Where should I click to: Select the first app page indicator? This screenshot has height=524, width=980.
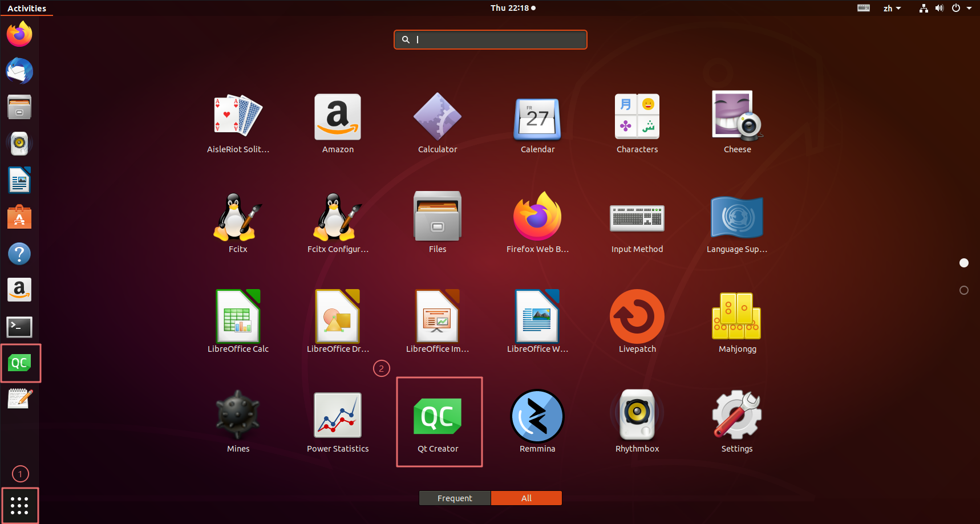click(964, 263)
